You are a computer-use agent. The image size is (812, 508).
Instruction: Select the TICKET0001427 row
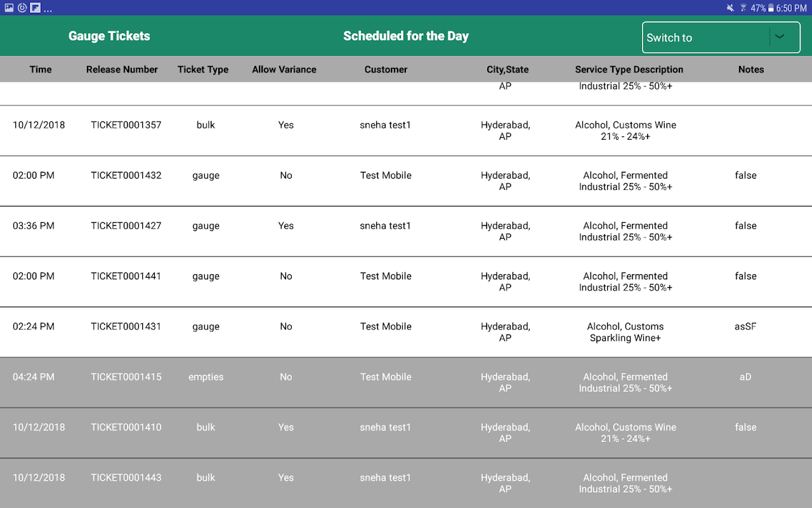click(x=126, y=225)
